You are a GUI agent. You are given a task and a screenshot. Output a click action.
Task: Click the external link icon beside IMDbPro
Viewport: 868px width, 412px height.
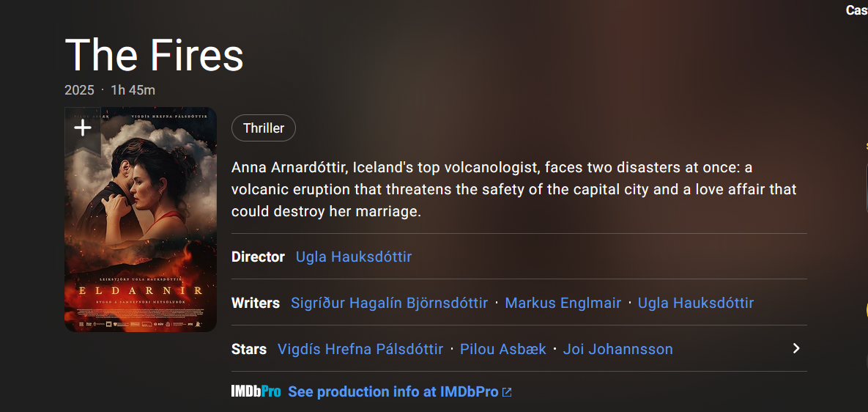(x=507, y=392)
